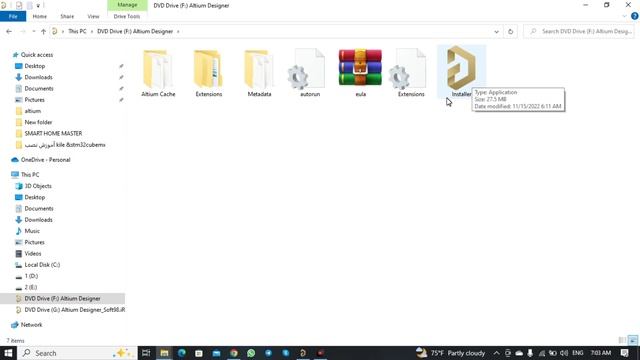
Task: Select This PC in navigation pane
Action: (x=30, y=175)
